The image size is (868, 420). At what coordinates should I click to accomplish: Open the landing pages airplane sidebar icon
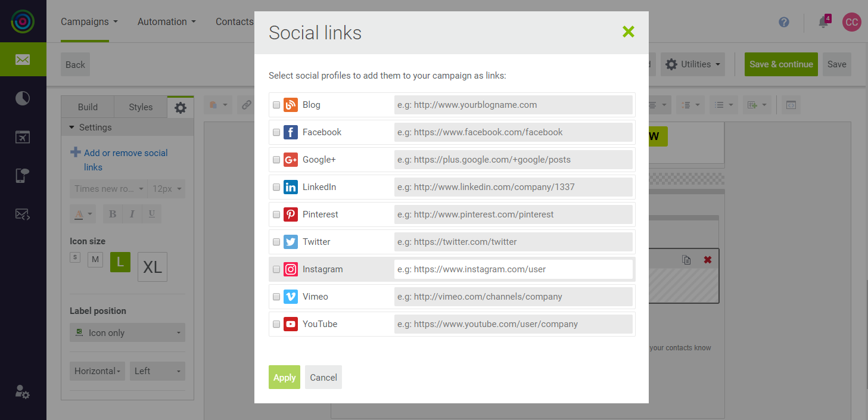(x=23, y=137)
